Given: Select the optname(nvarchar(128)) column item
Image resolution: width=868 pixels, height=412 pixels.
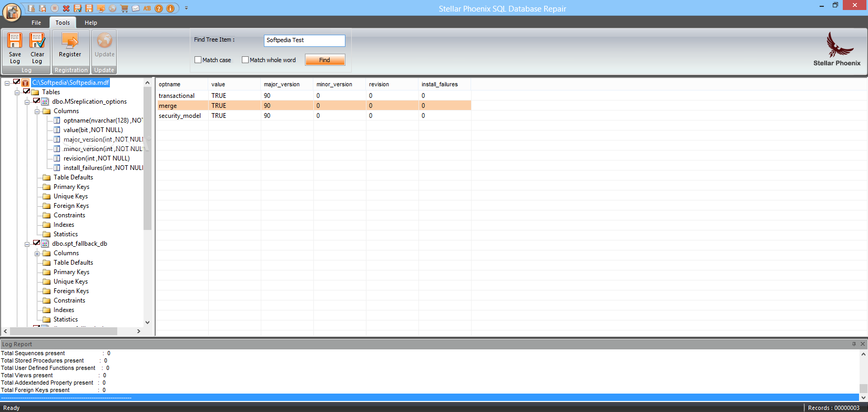Looking at the screenshot, I should click(103, 120).
